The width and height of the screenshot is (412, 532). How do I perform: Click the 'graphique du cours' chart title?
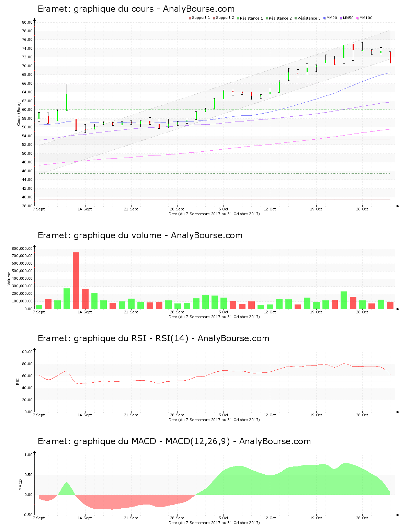tap(136, 9)
